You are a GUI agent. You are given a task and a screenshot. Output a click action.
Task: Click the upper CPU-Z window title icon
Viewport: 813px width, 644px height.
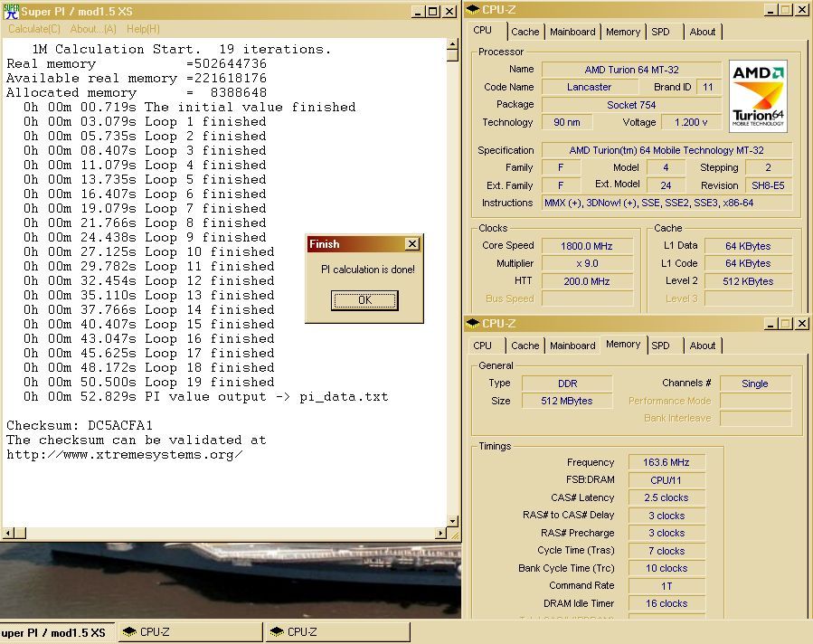pyautogui.click(x=473, y=10)
